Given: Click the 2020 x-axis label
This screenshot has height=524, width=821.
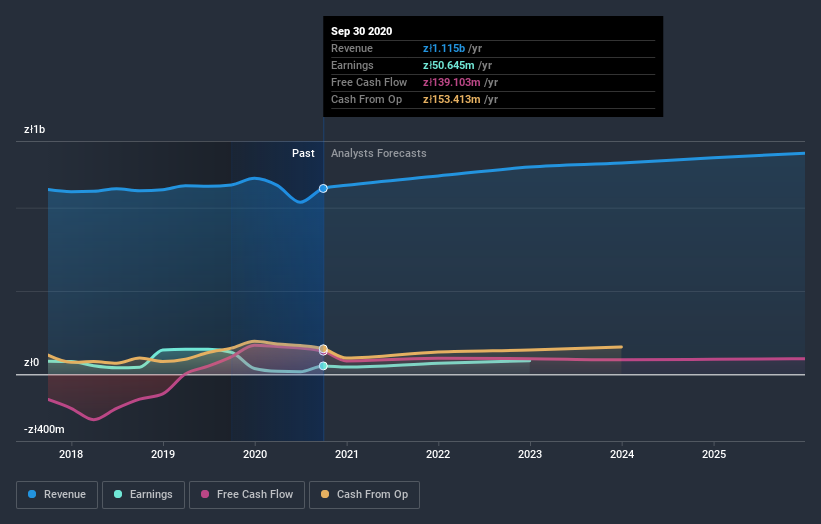Looking at the screenshot, I should point(255,454).
